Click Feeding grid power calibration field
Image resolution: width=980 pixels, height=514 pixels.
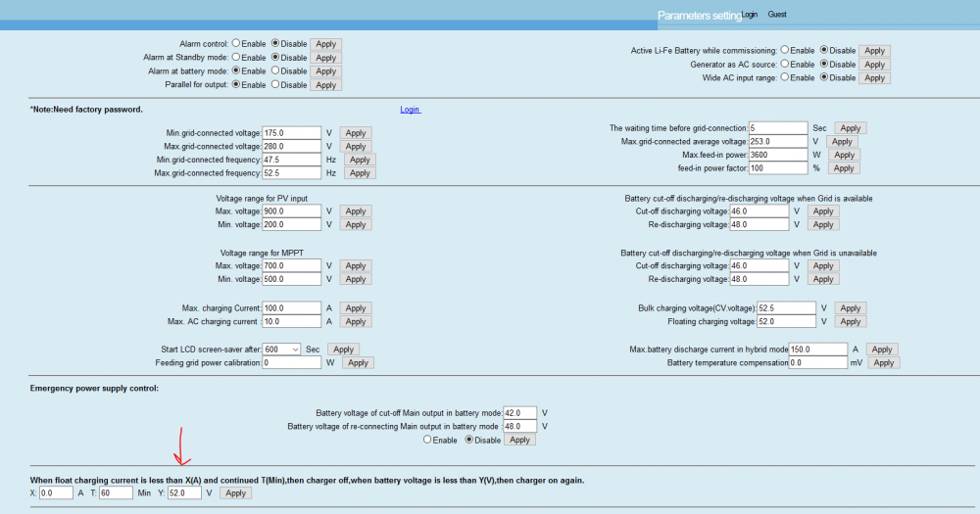tap(291, 363)
